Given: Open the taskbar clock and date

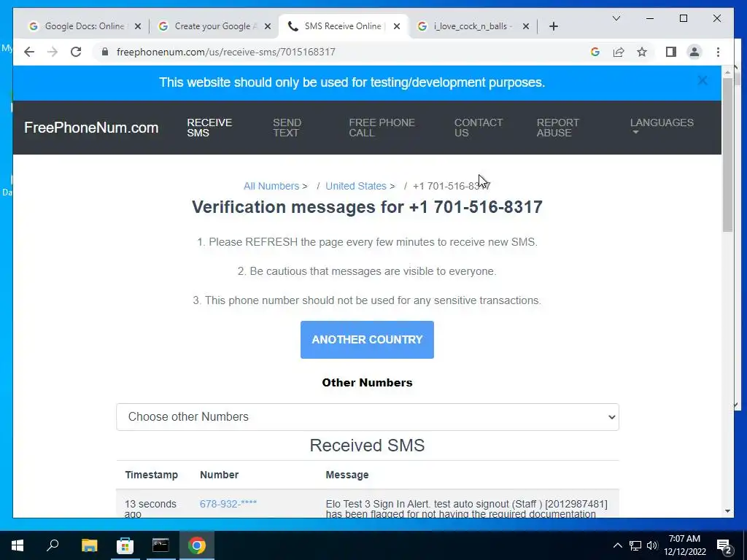Looking at the screenshot, I should pos(684,545).
